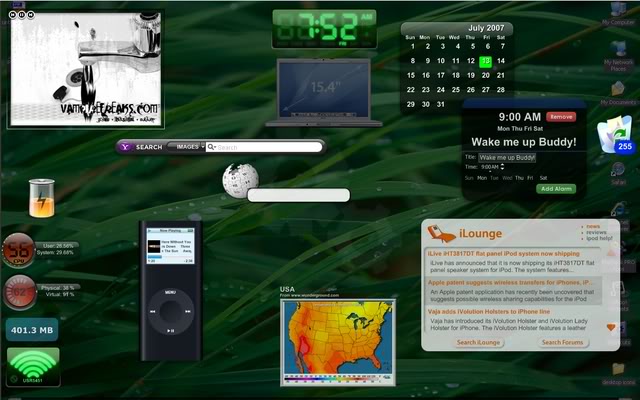Click the green digital clock widget
The image size is (640, 400).
tap(324, 29)
